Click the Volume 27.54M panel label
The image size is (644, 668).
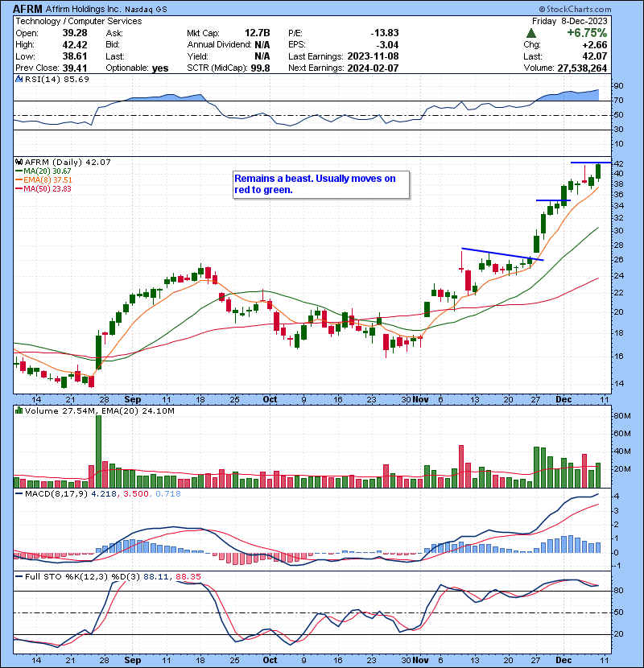tap(60, 411)
